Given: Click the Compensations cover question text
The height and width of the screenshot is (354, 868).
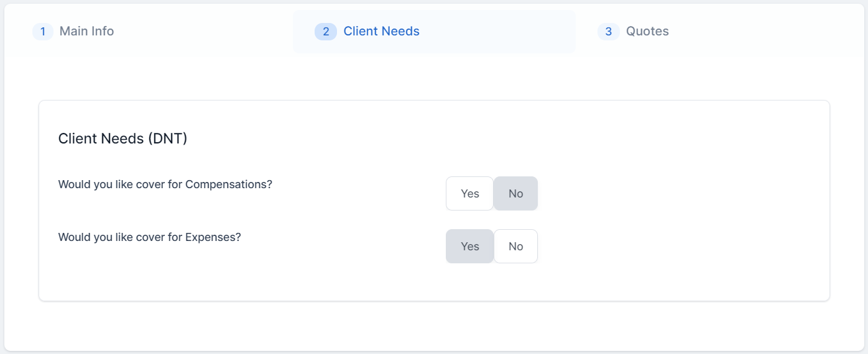Looking at the screenshot, I should click(165, 184).
